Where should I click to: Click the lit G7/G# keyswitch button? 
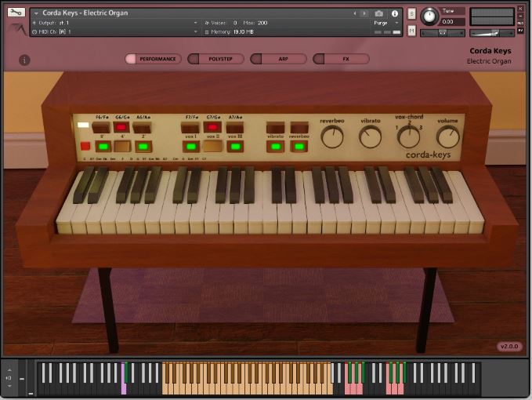[212, 127]
